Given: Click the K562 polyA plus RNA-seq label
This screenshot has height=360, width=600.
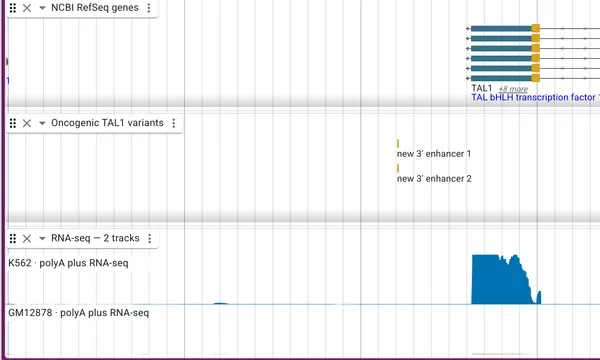Looking at the screenshot, I should (68, 263).
